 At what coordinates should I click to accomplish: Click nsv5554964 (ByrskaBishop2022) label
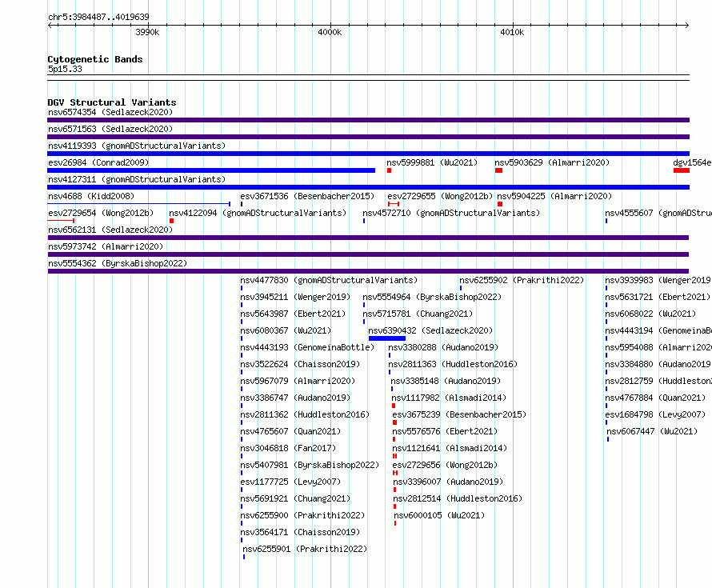[432, 297]
